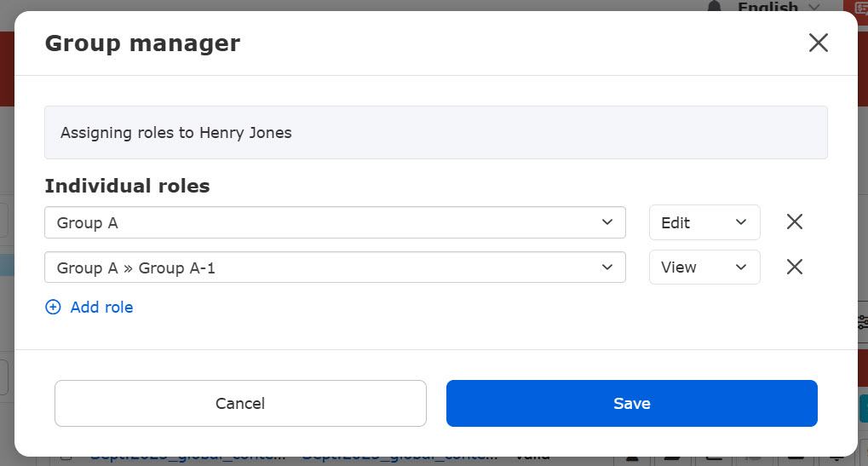The width and height of the screenshot is (868, 466).
Task: Remove the Group A role row
Action: point(794,222)
